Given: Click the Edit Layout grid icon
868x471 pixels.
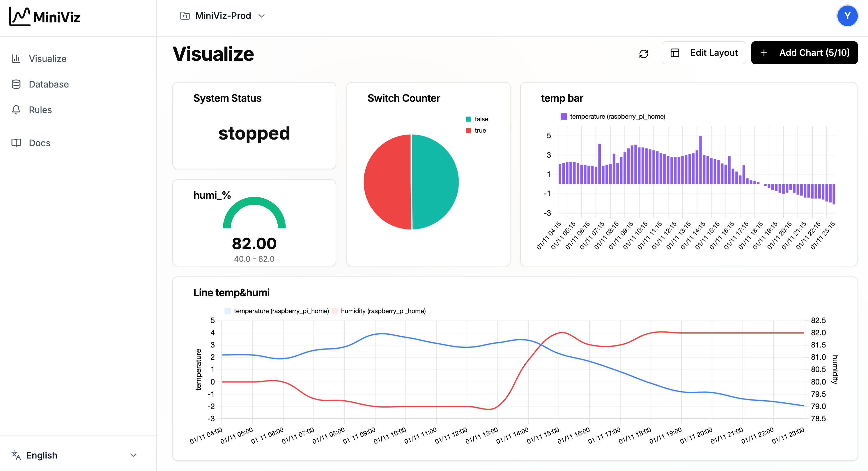Looking at the screenshot, I should tap(675, 53).
